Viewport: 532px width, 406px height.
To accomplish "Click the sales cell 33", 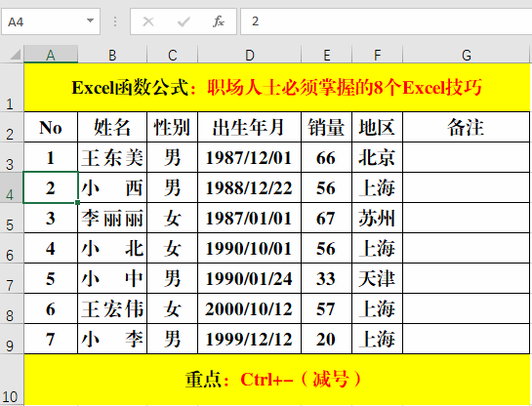I will click(x=327, y=278).
